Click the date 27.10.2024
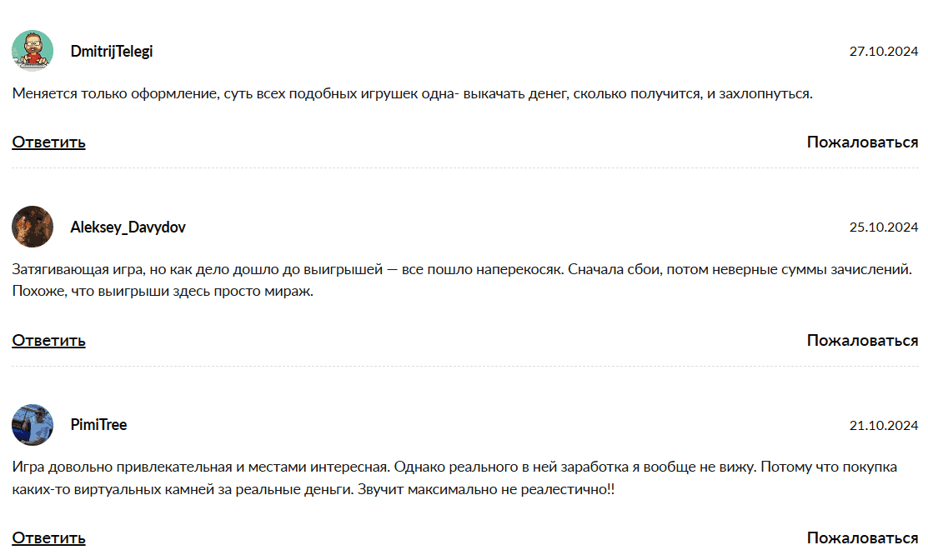The image size is (928, 560). [x=883, y=52]
